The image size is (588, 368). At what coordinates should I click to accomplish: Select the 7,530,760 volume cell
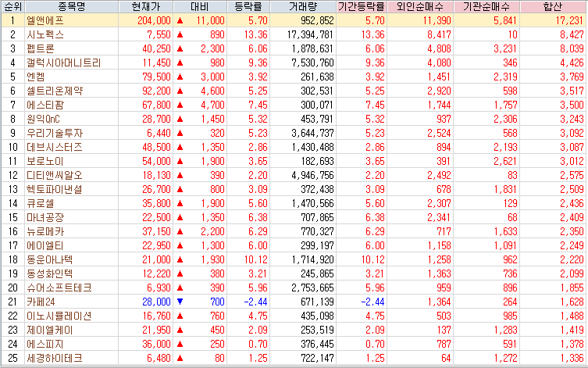(313, 63)
